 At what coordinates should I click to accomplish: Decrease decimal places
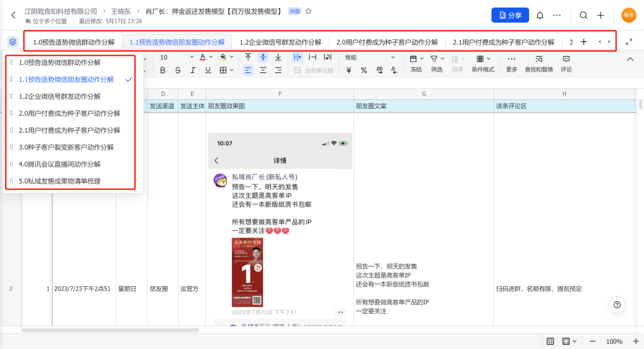click(394, 70)
